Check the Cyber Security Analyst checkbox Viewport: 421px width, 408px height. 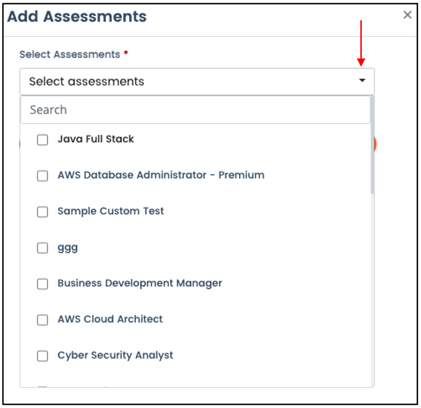42,356
